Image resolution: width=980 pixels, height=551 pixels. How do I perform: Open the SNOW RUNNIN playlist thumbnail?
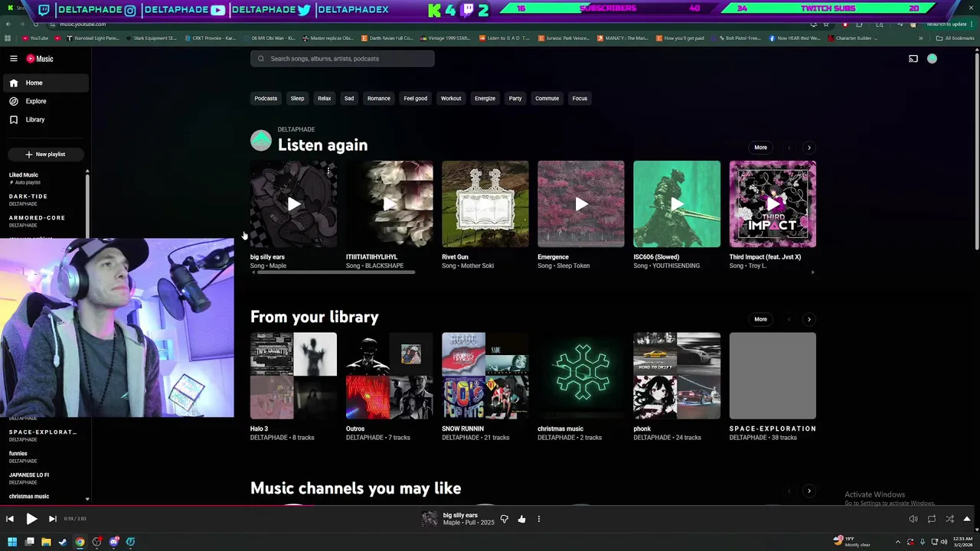(x=485, y=376)
